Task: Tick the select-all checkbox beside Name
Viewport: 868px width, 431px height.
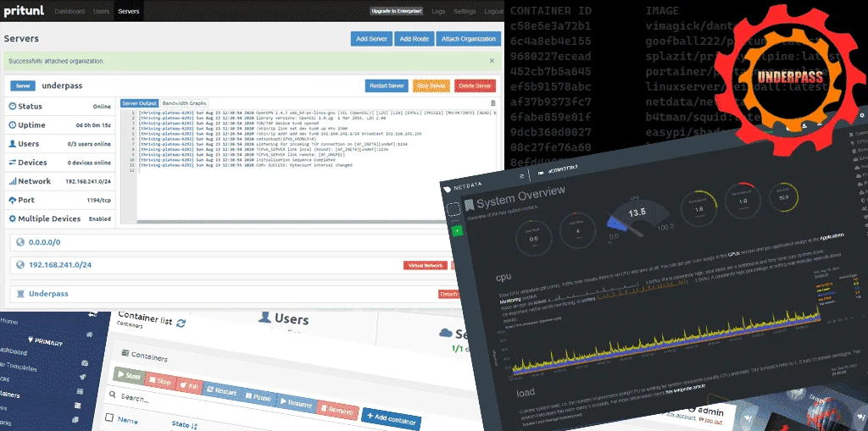Action: (109, 417)
